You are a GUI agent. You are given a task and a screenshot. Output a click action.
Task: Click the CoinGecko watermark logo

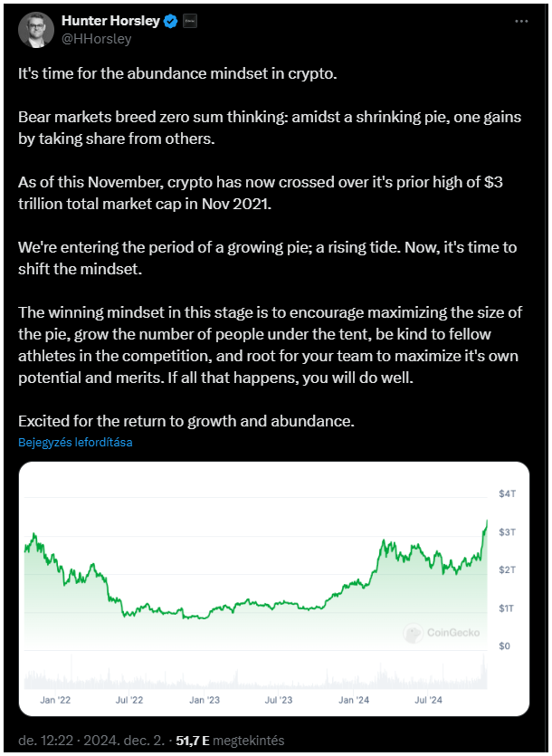pos(442,633)
